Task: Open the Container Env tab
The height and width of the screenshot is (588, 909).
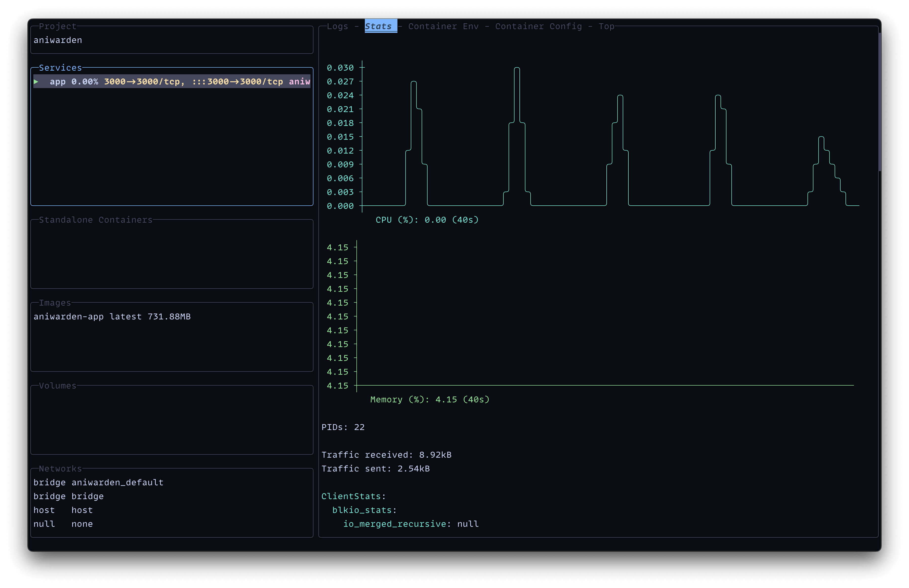Action: coord(443,26)
